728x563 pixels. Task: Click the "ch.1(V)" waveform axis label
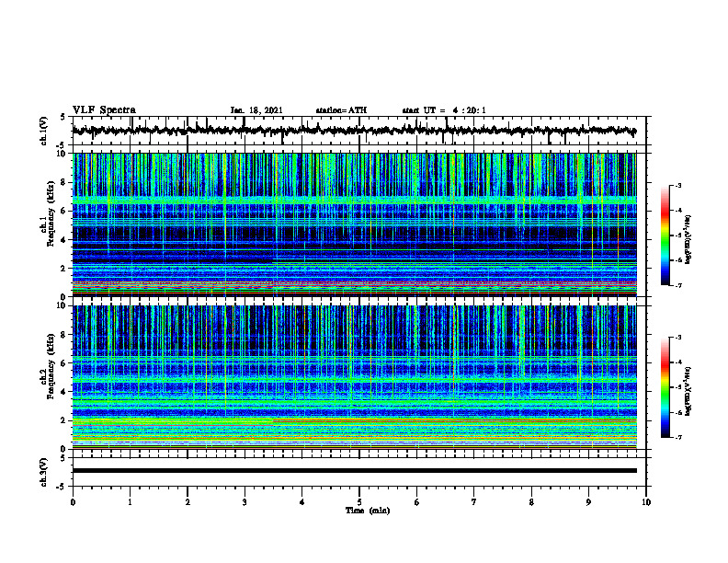[x=43, y=131]
